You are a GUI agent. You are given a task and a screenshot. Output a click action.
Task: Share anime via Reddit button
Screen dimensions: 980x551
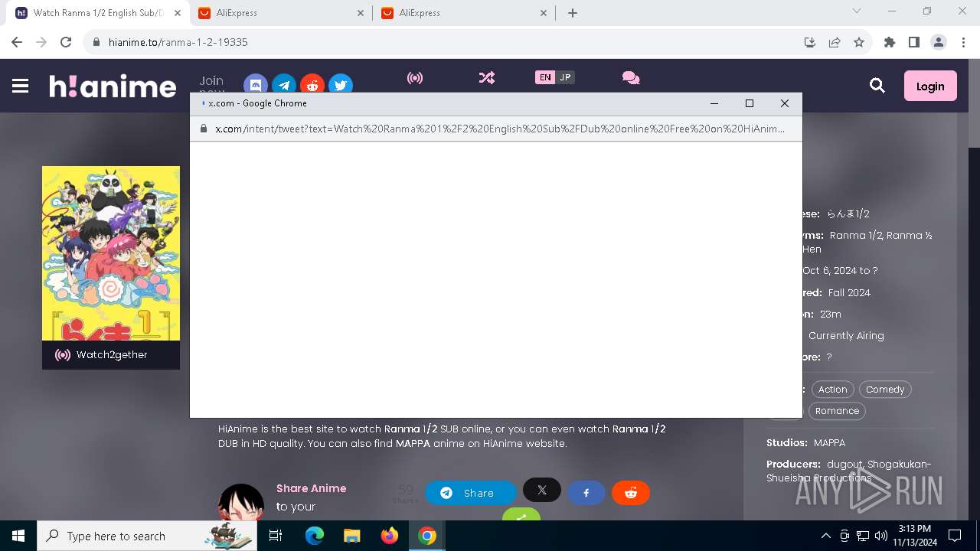(631, 493)
